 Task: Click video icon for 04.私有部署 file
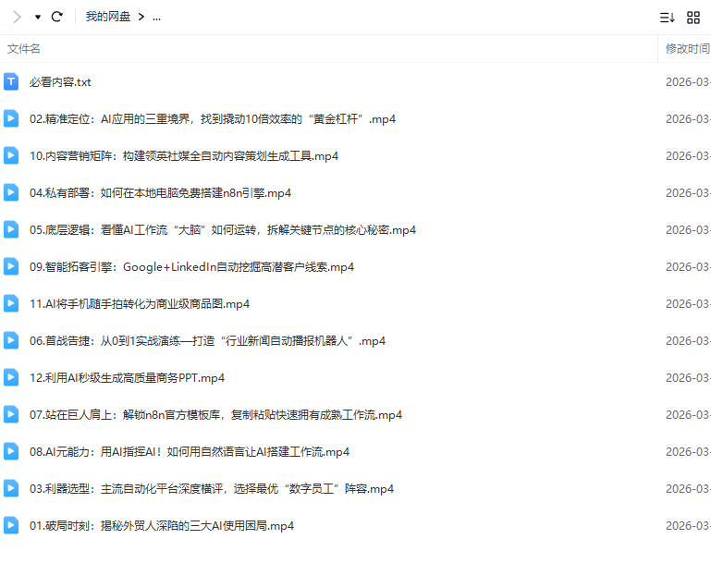(11, 192)
